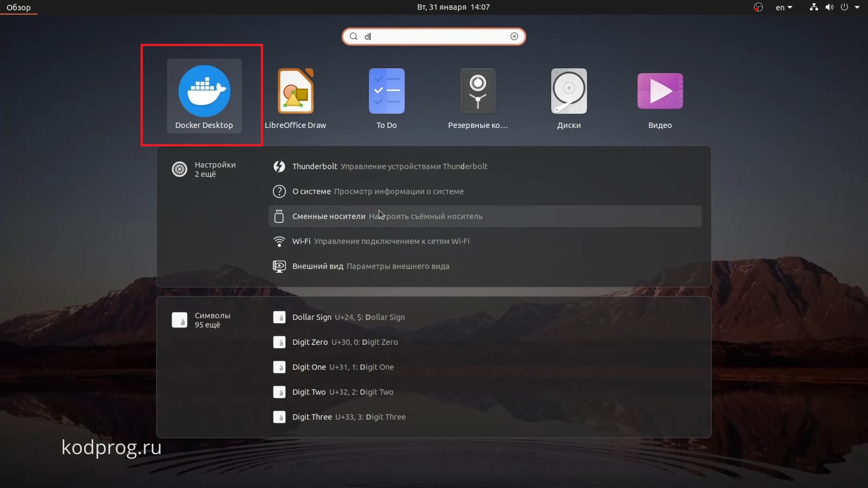Viewport: 868px width, 488px height.
Task: Open the clock and calendar menu
Action: point(453,7)
